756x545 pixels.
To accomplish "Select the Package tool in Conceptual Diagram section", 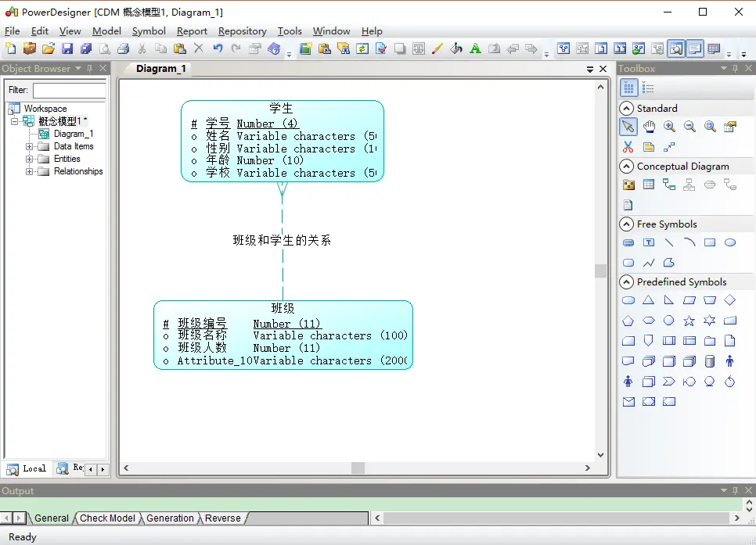I will pos(629,185).
